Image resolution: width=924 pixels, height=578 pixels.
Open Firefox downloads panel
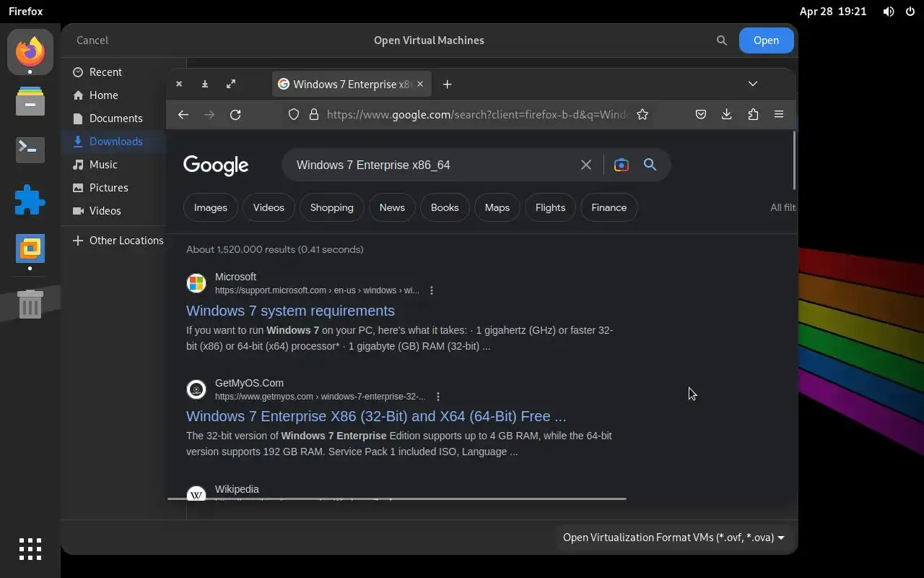click(727, 114)
